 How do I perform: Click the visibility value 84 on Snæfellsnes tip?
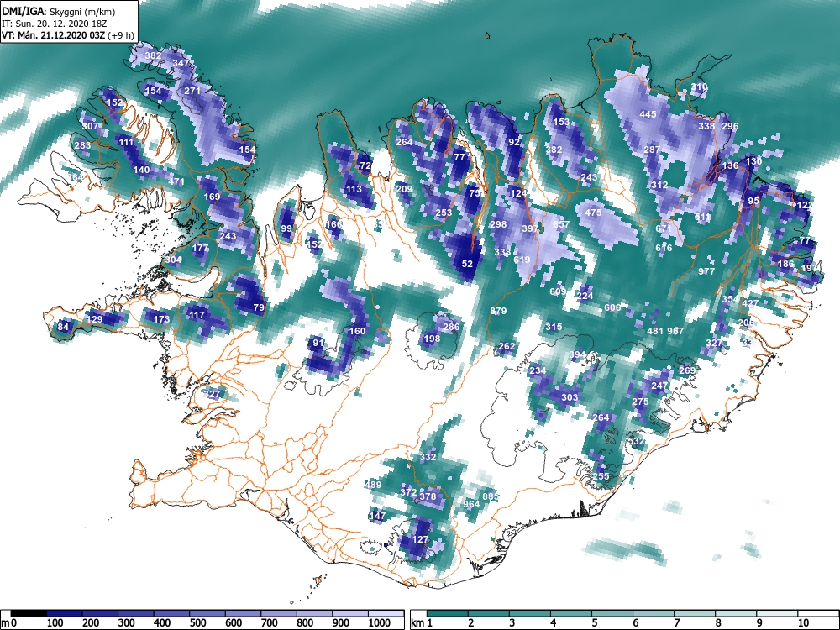63,327
